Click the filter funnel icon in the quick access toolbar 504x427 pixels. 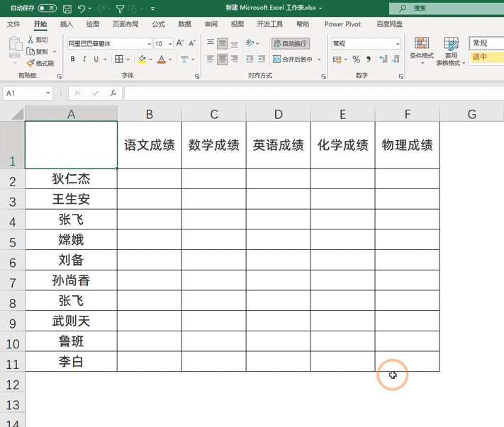tap(120, 8)
